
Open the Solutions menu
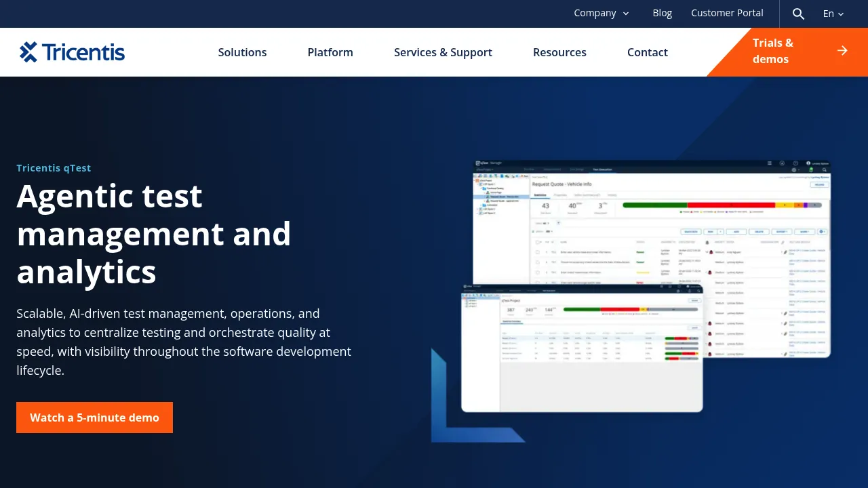242,52
